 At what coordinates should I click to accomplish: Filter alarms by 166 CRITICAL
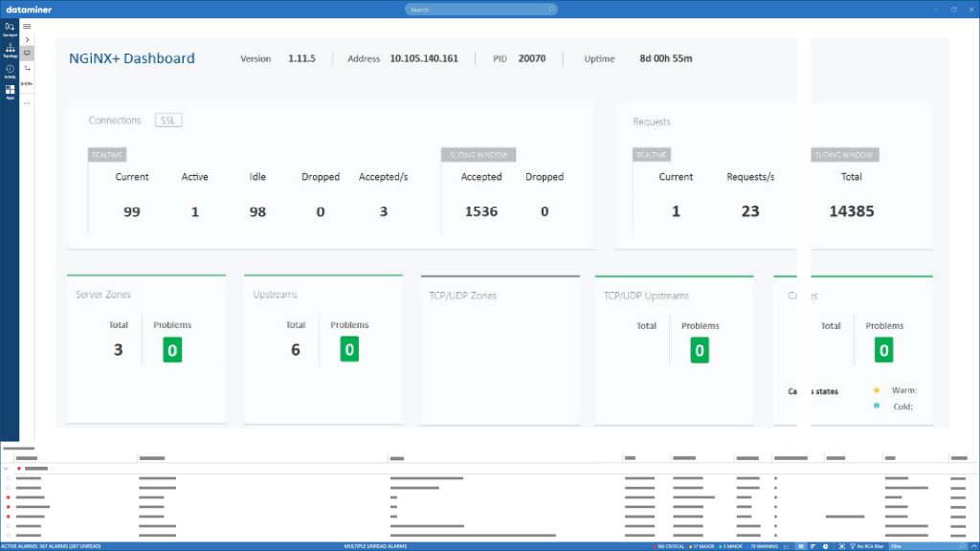(669, 546)
